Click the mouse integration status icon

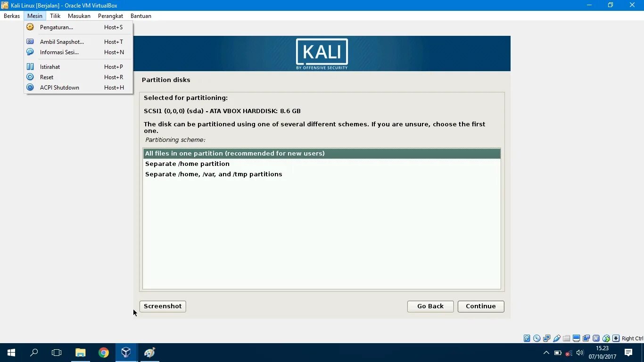tap(606, 338)
